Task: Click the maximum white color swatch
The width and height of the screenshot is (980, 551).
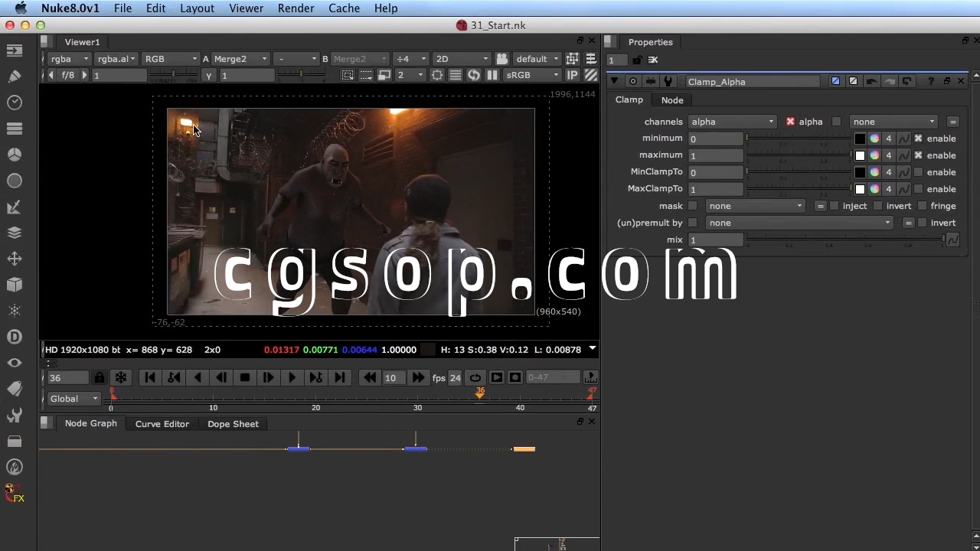Action: click(x=860, y=155)
